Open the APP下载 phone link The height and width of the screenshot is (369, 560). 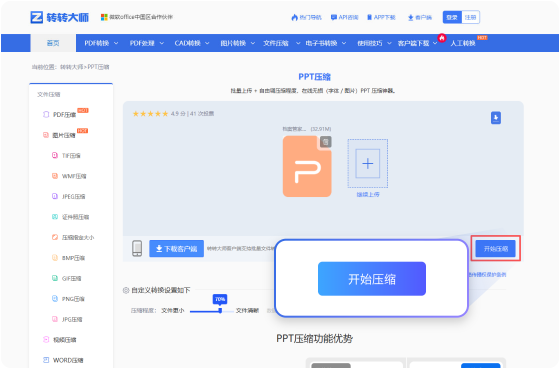point(381,17)
